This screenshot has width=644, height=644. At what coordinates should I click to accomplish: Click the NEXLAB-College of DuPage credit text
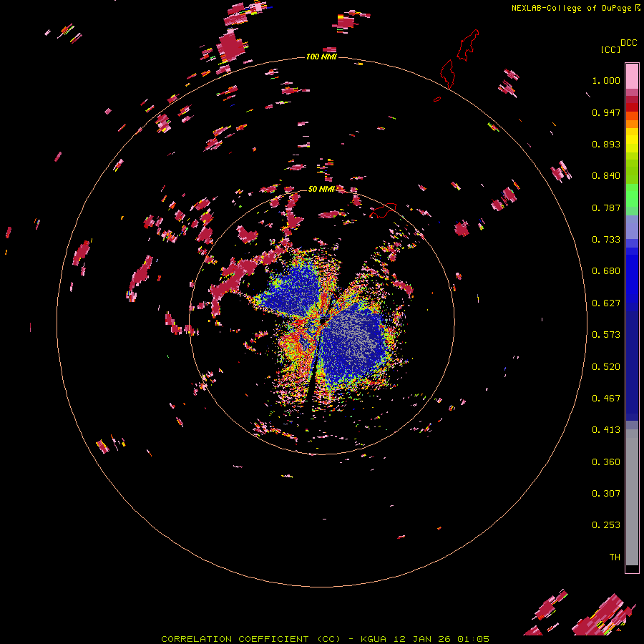571,8
